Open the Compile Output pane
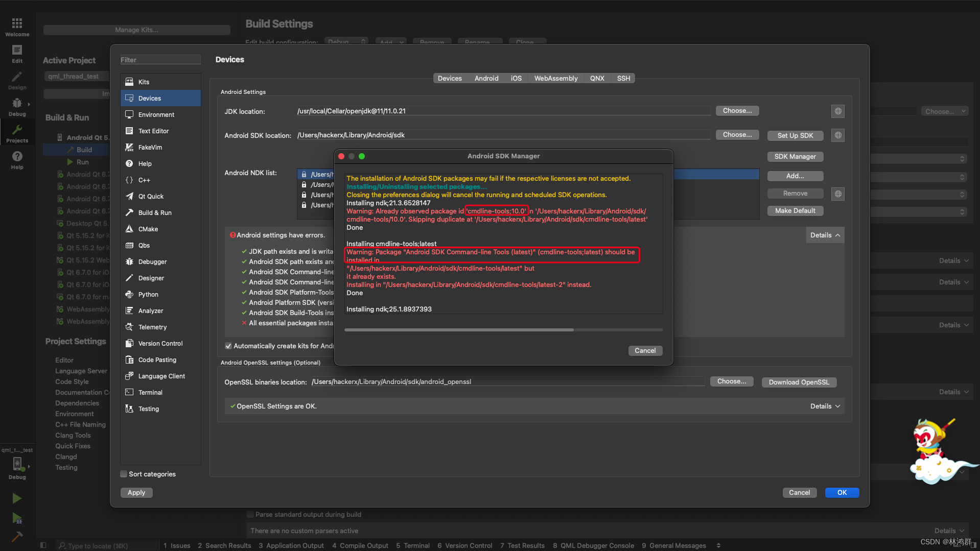980x551 pixels. (x=360, y=545)
